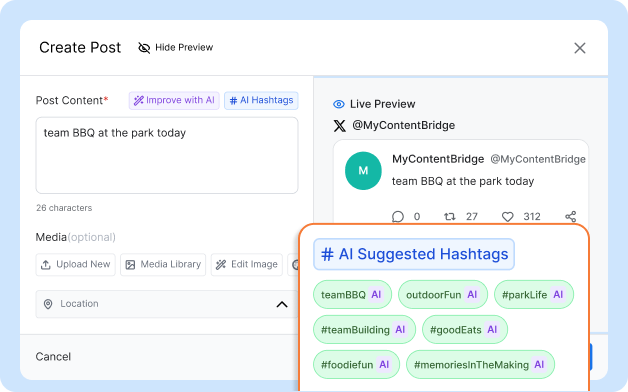Viewport: 628px width, 392px height.
Task: Click the Edit Image wand icon
Action: pos(221,265)
